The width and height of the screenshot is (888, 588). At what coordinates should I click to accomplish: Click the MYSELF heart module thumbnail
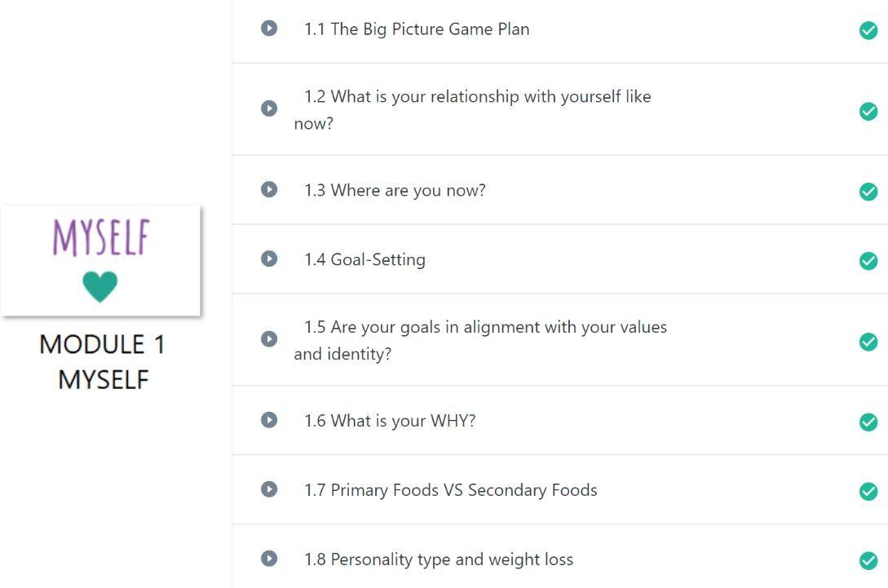click(x=101, y=261)
